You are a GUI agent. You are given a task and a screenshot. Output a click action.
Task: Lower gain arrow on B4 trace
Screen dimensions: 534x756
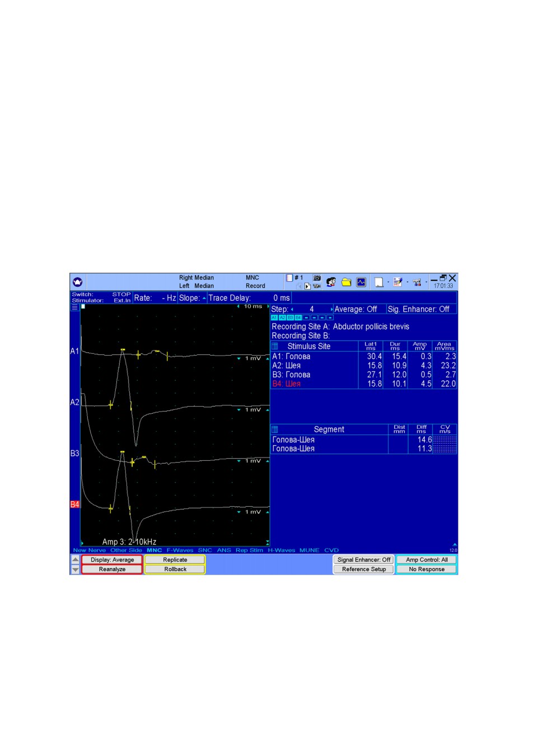click(239, 512)
